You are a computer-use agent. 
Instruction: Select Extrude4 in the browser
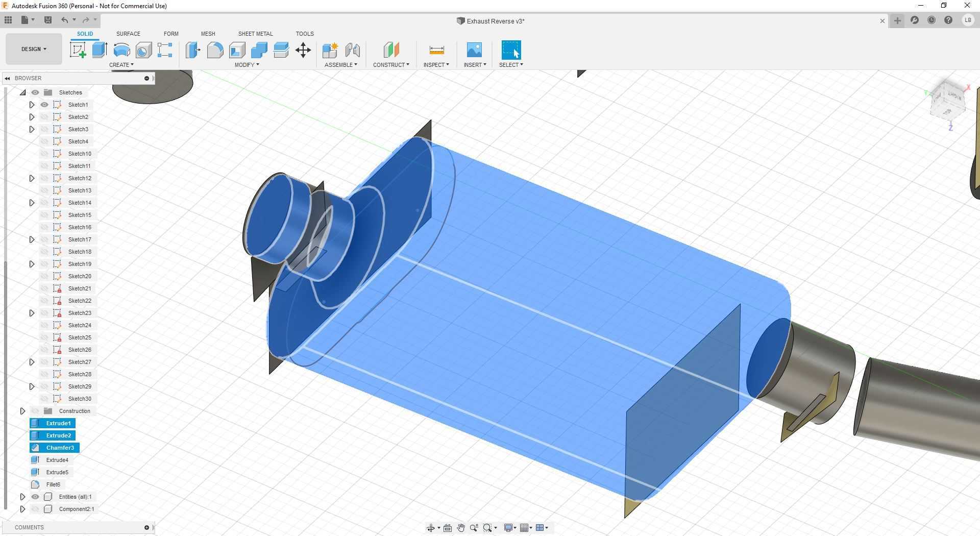(x=57, y=460)
